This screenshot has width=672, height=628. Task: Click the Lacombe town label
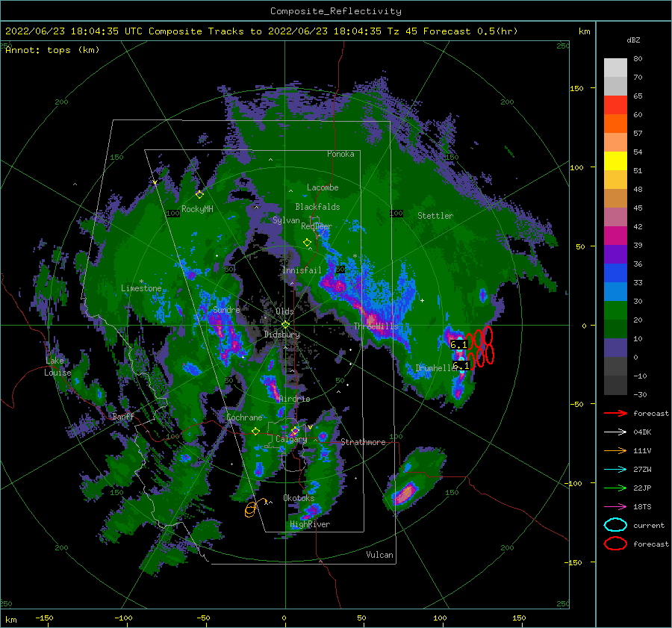pyautogui.click(x=323, y=187)
